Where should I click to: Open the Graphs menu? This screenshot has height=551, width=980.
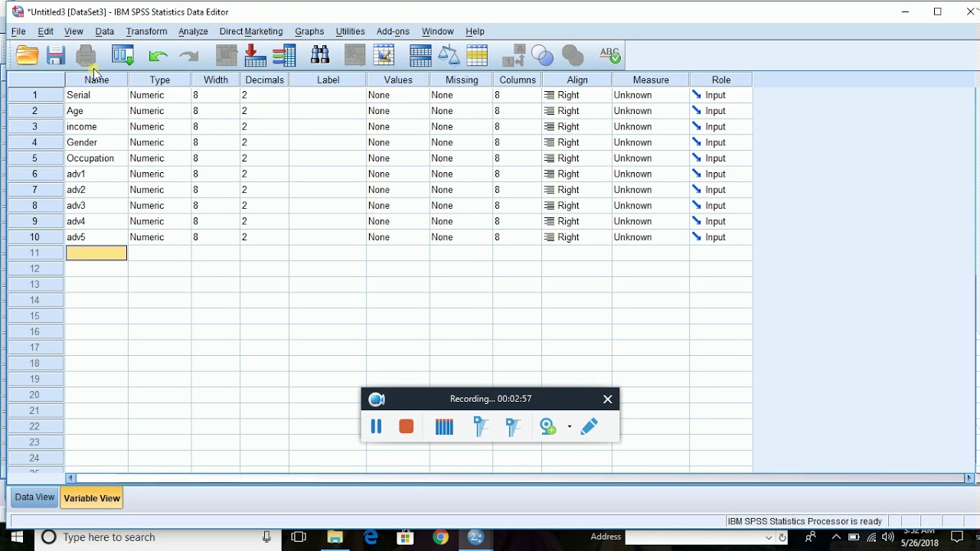coord(309,31)
